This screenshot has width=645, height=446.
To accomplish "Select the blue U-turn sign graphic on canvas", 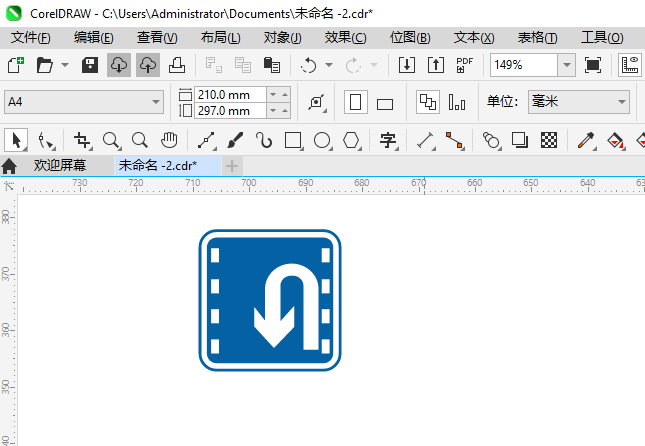I will click(270, 300).
